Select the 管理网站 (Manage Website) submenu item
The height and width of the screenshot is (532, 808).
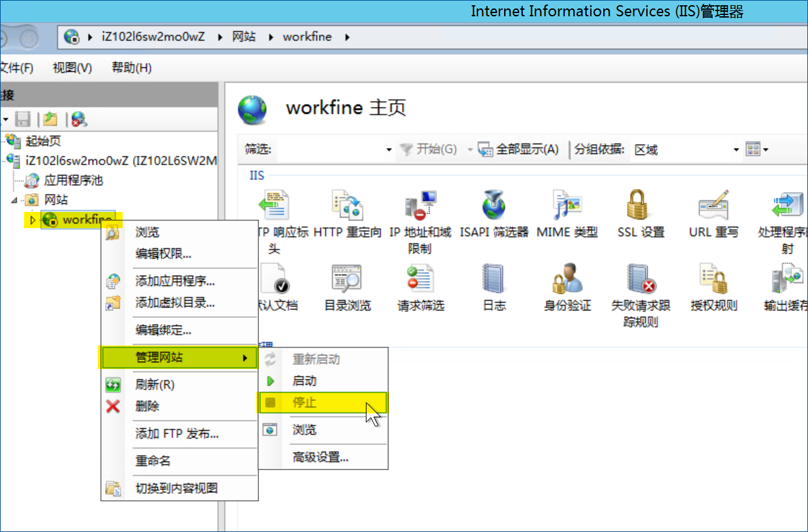(179, 357)
